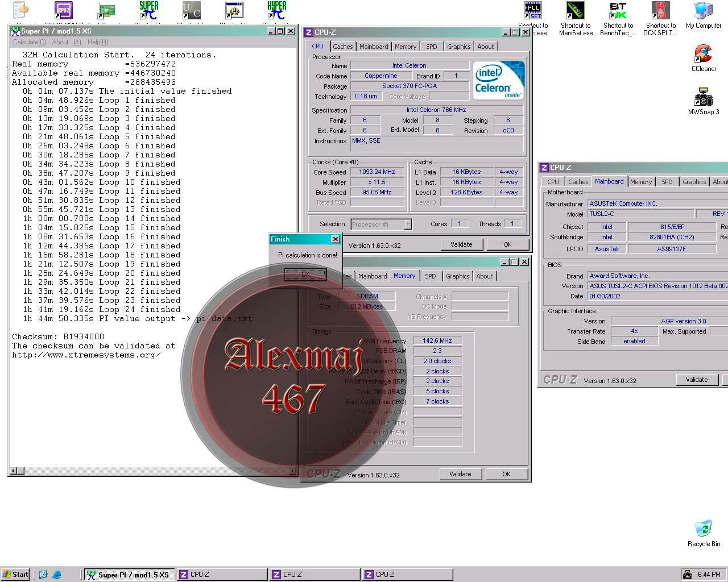
Task: Click the Bus Speed value 95.06 MHz
Action: click(377, 192)
